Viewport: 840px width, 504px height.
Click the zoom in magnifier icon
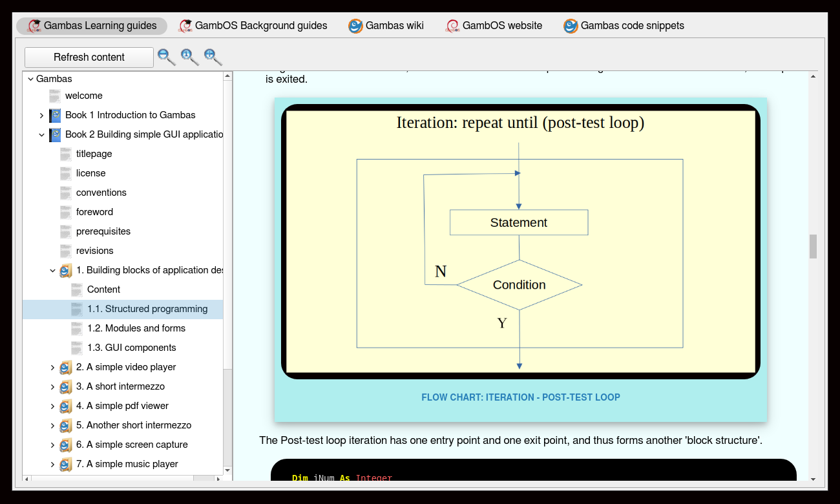coord(213,57)
